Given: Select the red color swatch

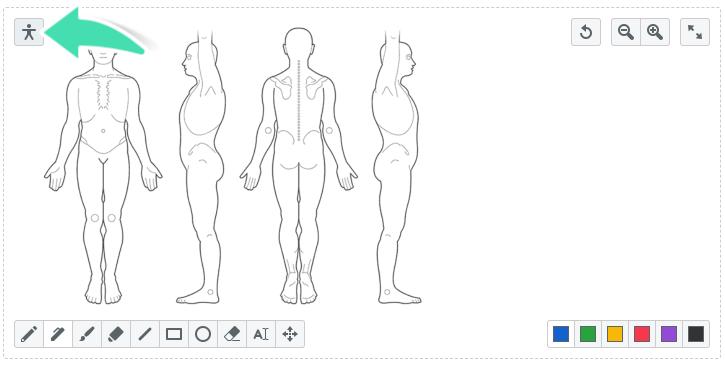Looking at the screenshot, I should (642, 334).
